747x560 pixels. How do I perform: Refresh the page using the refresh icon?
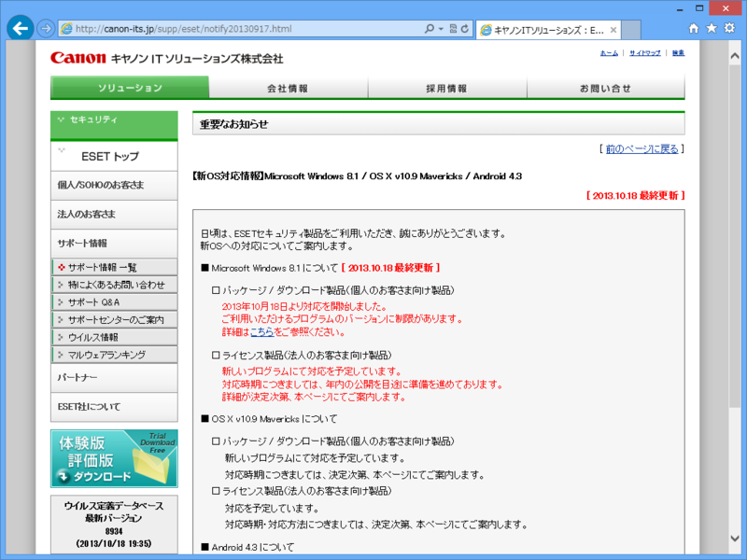[464, 28]
